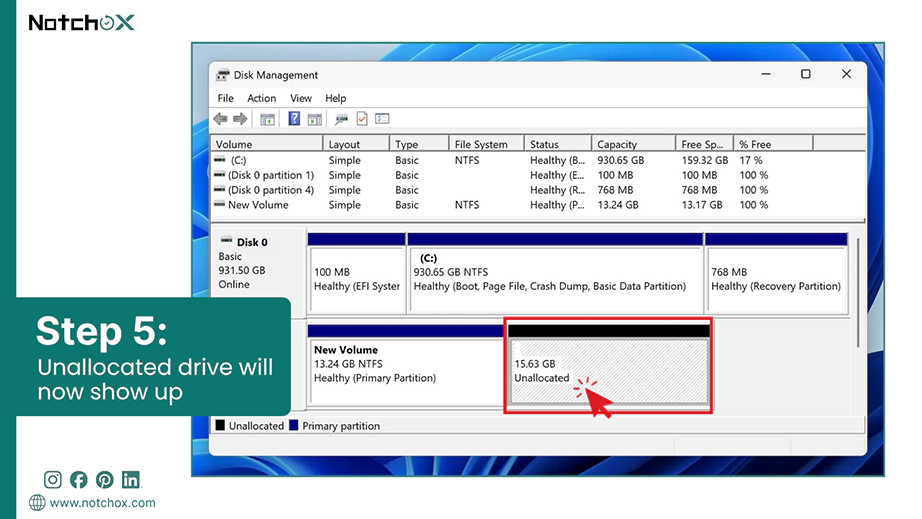The height and width of the screenshot is (519, 922).
Task: Close the Disk Management window
Action: pyautogui.click(x=846, y=74)
